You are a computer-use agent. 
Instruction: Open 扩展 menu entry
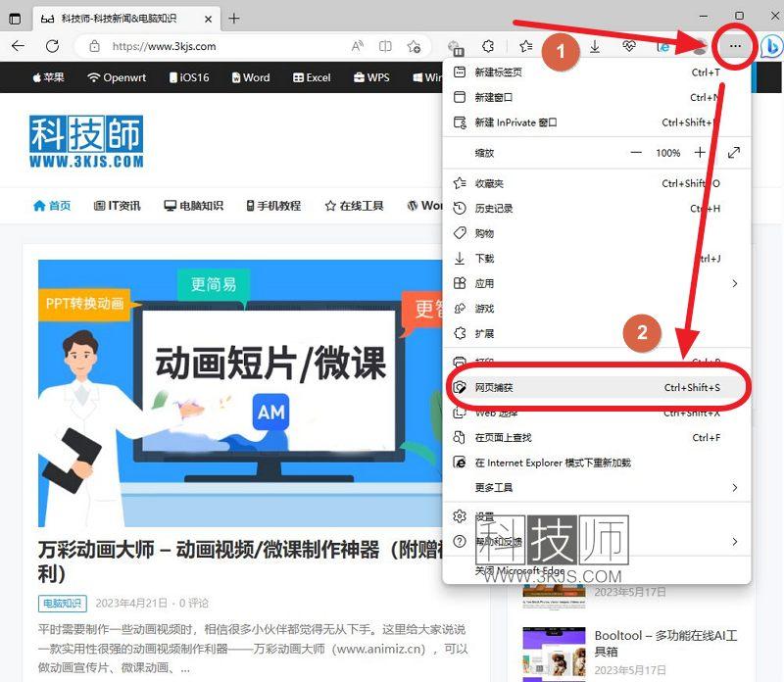point(597,333)
